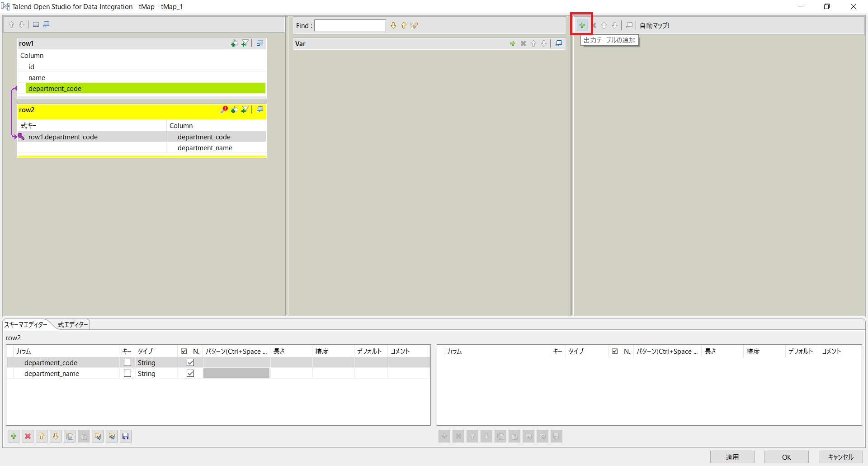Open the expression filter icon on row1 table
868x466 pixels.
[x=245, y=43]
